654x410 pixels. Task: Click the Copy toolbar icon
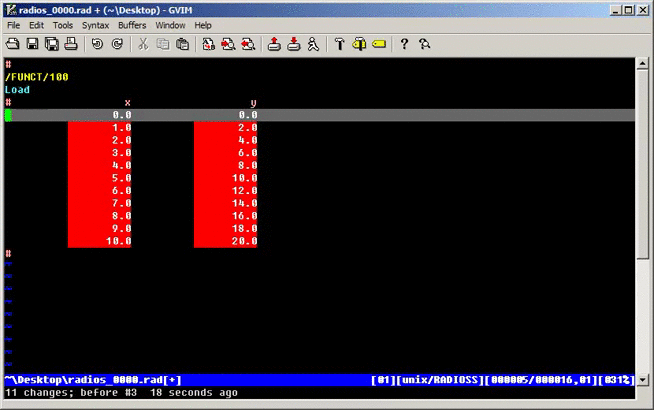pyautogui.click(x=163, y=44)
